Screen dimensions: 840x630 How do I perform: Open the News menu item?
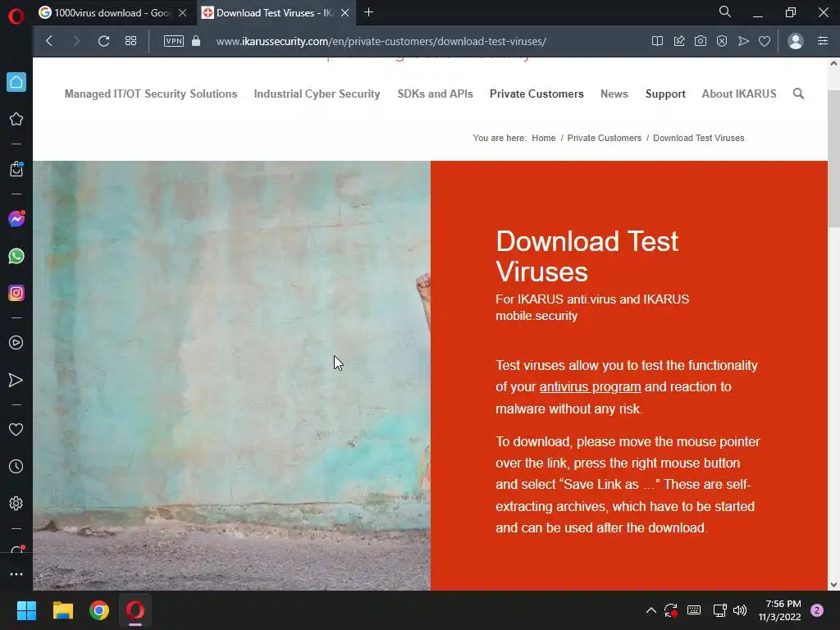point(614,94)
